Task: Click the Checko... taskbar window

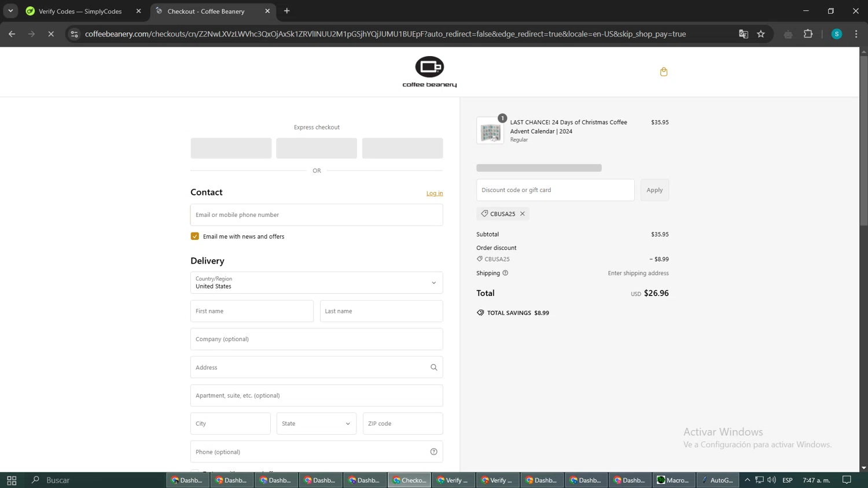Action: tap(409, 480)
